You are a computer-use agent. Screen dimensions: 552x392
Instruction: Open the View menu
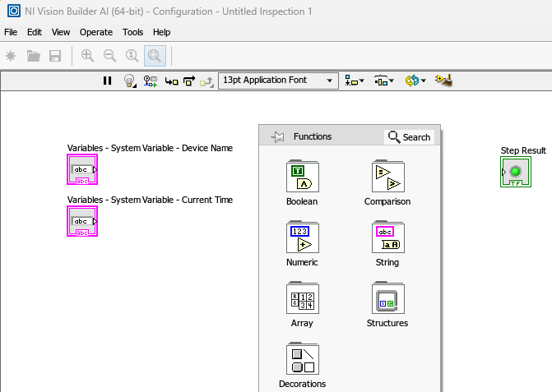point(61,32)
